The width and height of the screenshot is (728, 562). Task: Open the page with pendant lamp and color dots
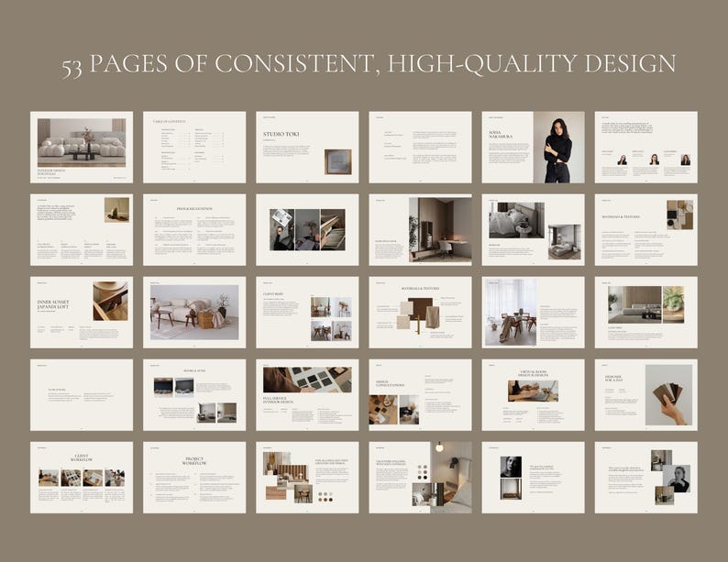coord(420,478)
